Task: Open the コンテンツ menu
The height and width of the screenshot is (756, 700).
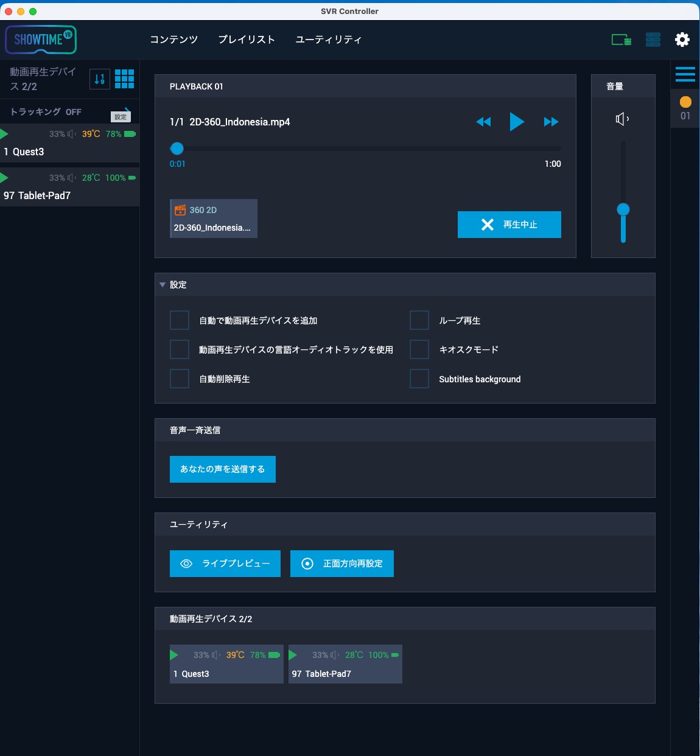Action: point(174,40)
